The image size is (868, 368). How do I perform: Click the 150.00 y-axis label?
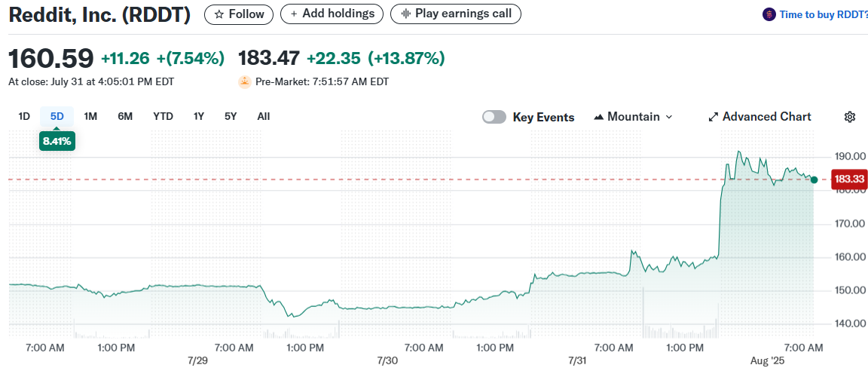849,290
